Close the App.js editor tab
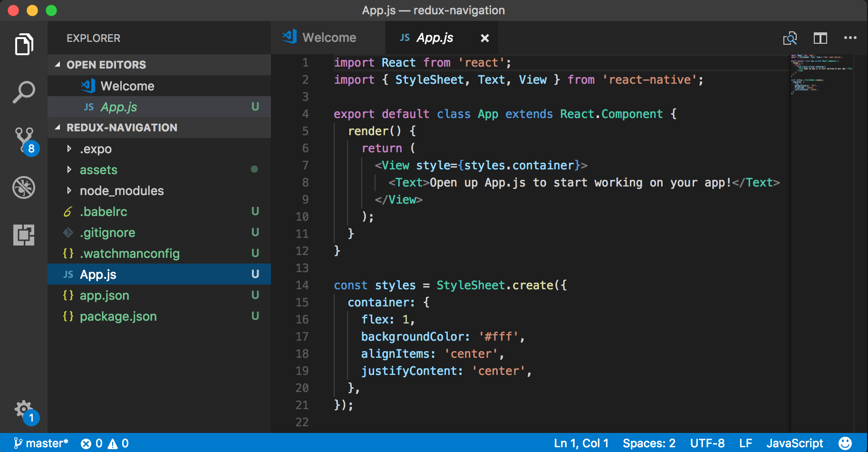Image resolution: width=868 pixels, height=452 pixels. tap(484, 38)
